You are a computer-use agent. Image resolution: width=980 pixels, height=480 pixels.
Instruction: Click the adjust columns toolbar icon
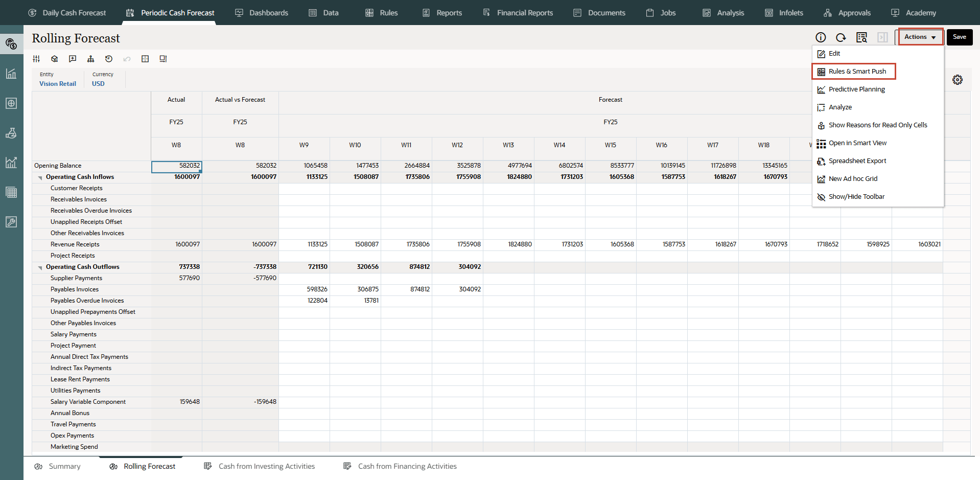(x=36, y=59)
